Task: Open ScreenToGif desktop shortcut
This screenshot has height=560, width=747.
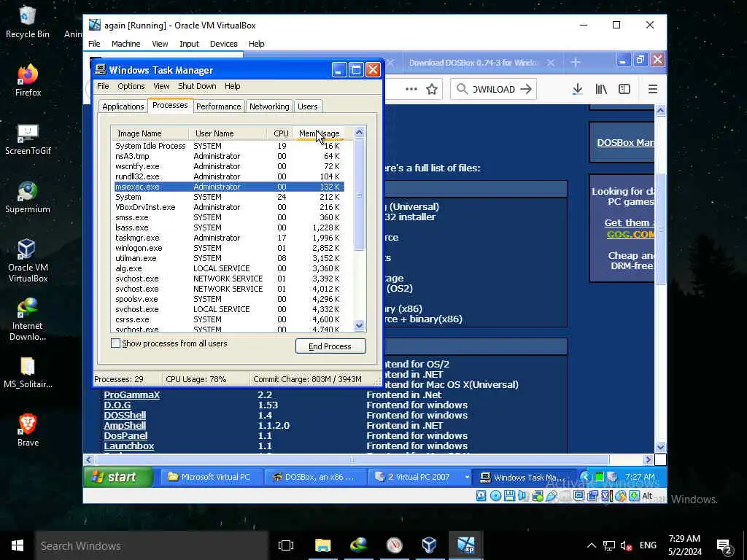Action: click(28, 139)
